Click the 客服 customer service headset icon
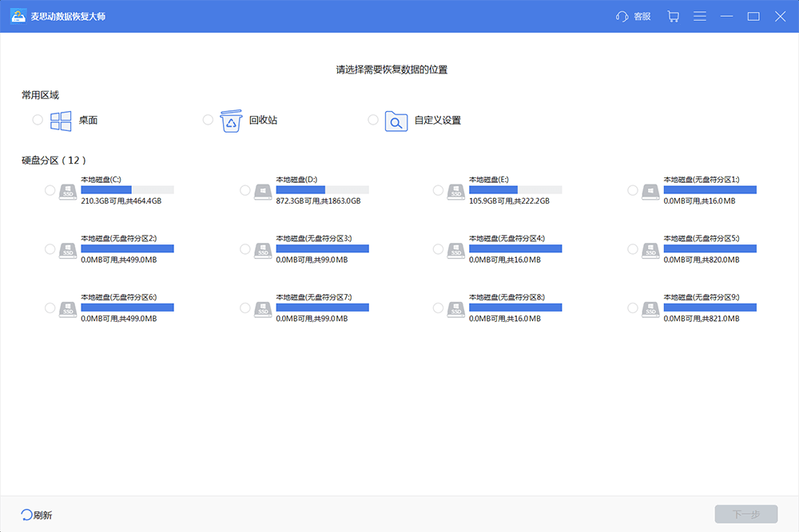The image size is (799, 532). [x=622, y=16]
